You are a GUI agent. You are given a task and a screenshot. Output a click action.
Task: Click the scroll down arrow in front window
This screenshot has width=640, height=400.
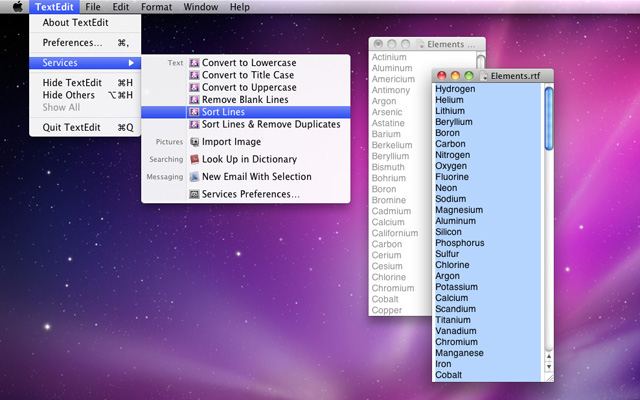[548, 368]
